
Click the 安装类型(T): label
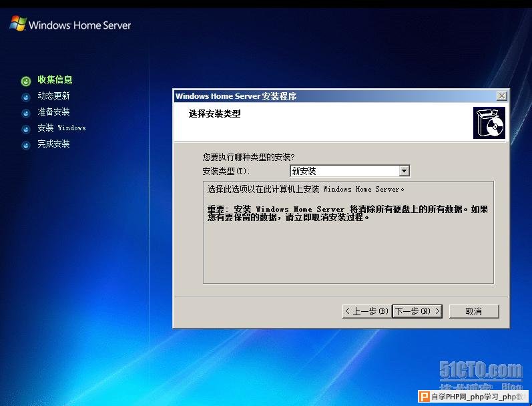(226, 171)
